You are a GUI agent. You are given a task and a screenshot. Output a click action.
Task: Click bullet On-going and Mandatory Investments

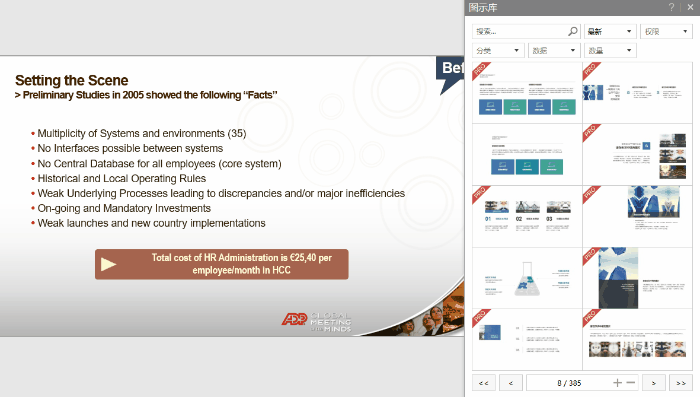pos(124,209)
